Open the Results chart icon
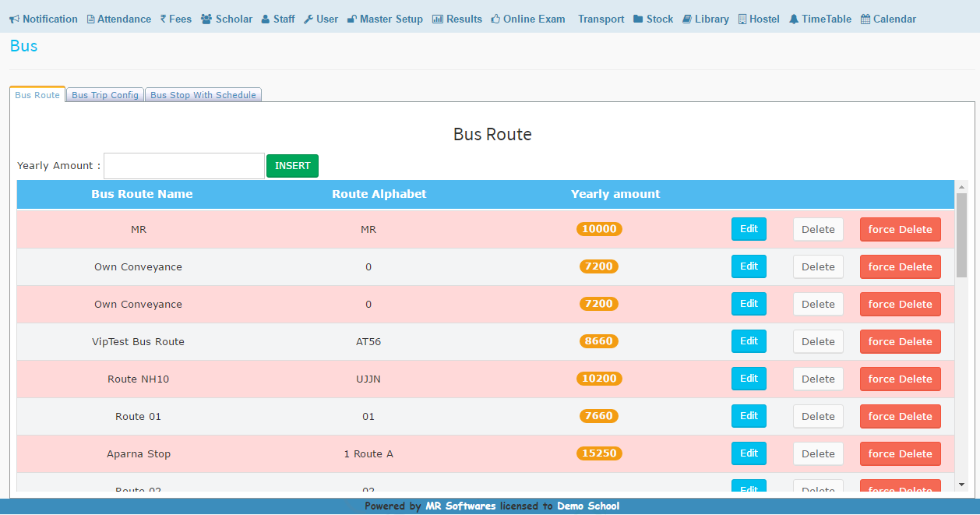Viewport: 980px width, 515px height. coord(438,19)
